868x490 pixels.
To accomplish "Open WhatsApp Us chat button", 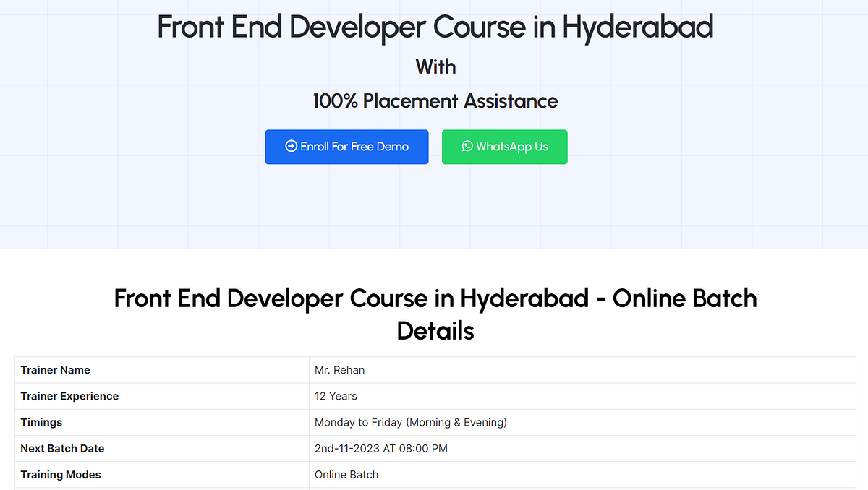I will 505,147.
